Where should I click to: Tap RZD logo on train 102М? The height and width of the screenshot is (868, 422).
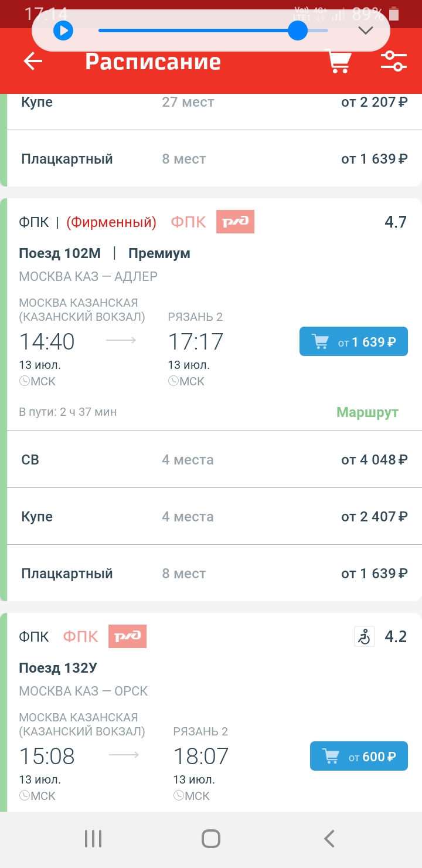click(x=235, y=222)
